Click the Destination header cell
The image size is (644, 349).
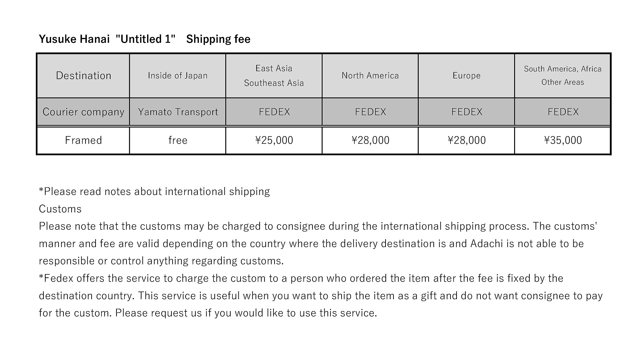tap(83, 75)
